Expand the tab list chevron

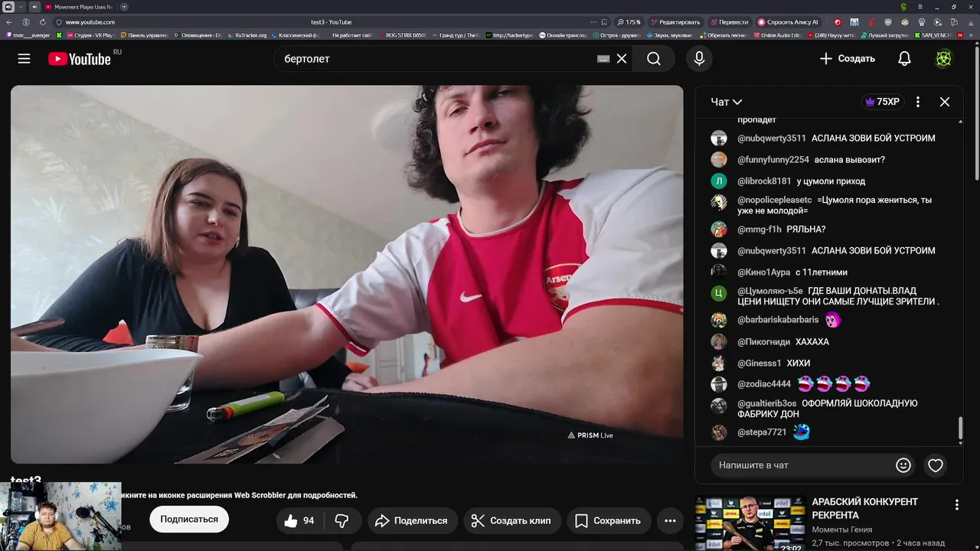[21, 7]
